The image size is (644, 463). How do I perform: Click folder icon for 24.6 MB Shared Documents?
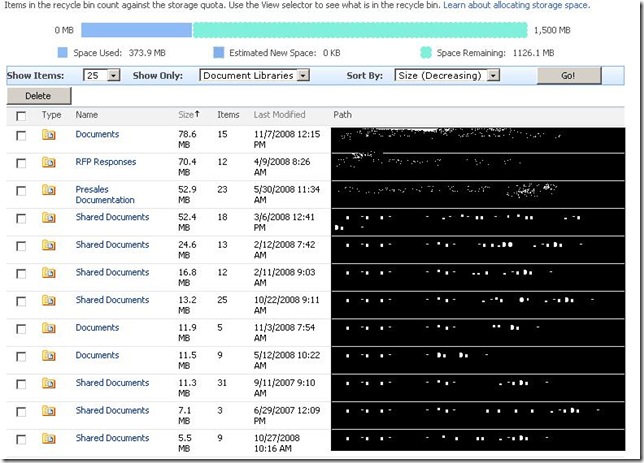(x=48, y=245)
